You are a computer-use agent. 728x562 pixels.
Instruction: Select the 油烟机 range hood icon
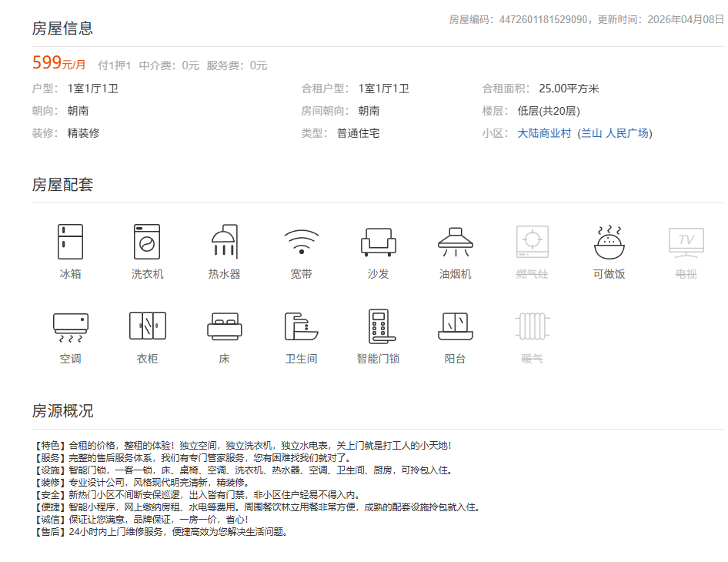[455, 243]
